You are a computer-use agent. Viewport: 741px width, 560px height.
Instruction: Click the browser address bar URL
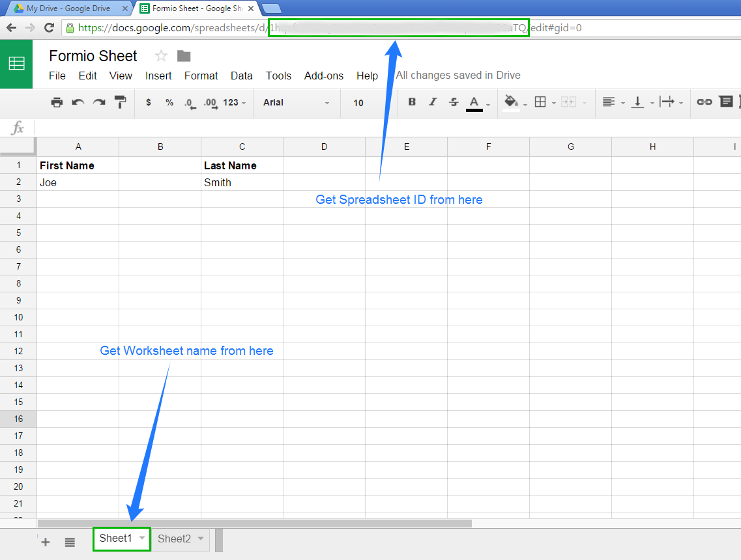(x=330, y=28)
